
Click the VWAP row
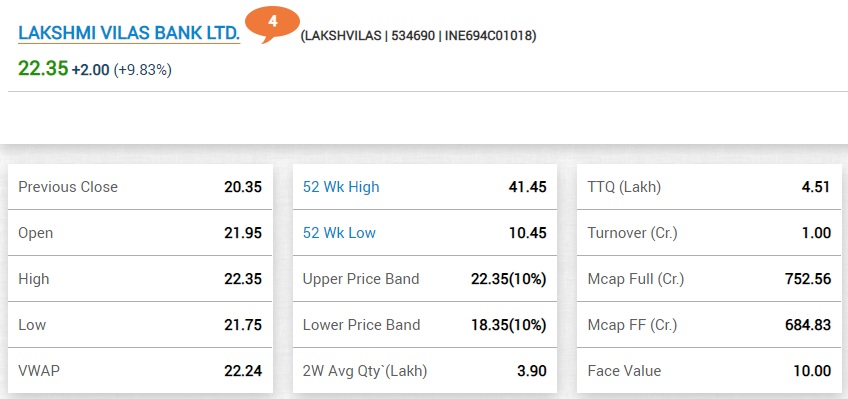[140, 370]
